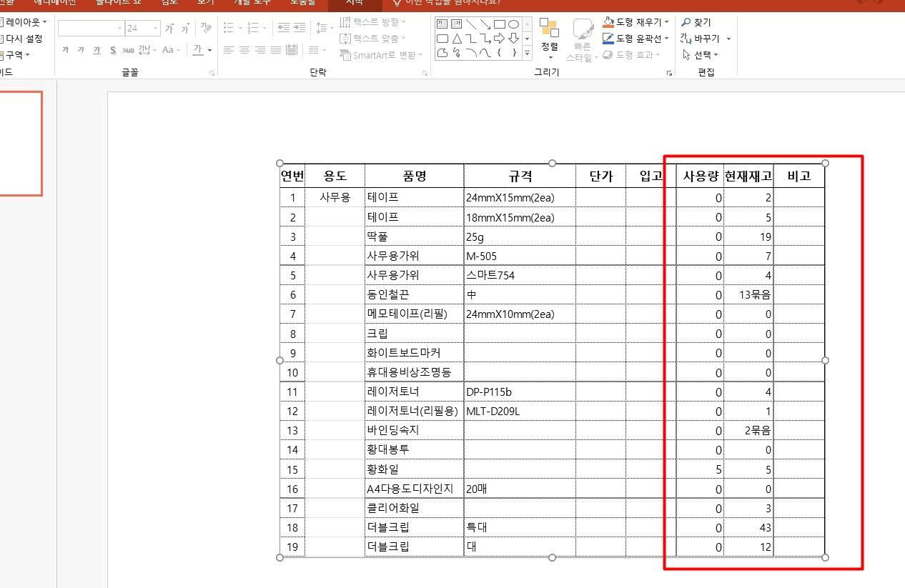Open font color dropdown arrow
The height and width of the screenshot is (588, 905).
pyautogui.click(x=209, y=50)
